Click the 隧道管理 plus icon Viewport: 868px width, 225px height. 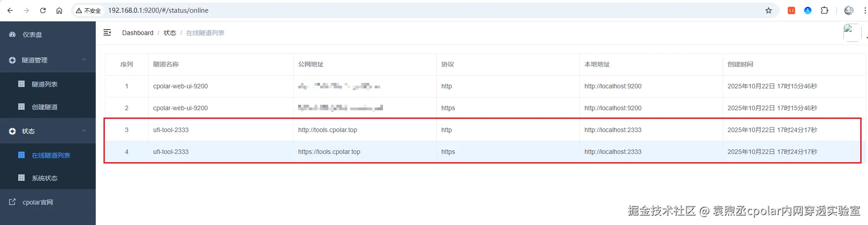click(12, 60)
